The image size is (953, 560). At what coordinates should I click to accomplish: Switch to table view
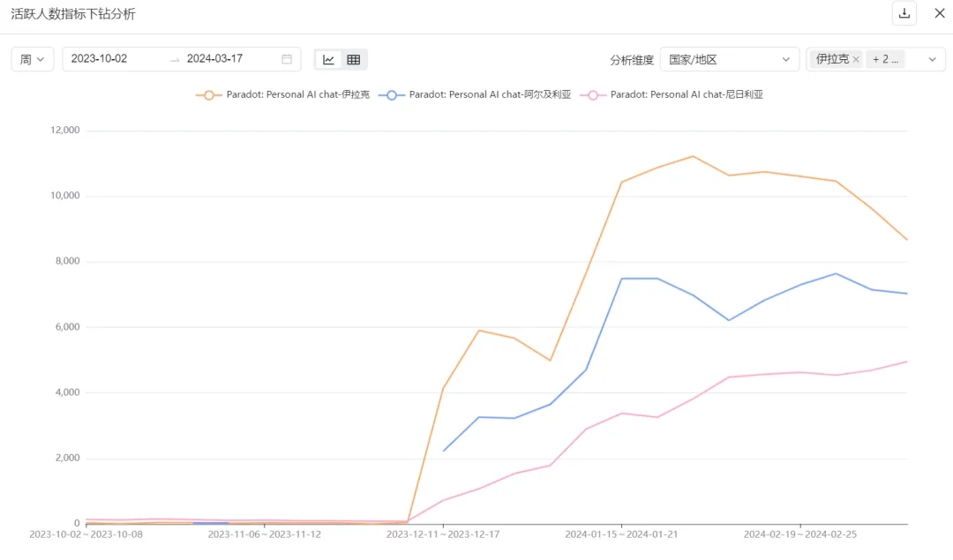click(x=354, y=59)
